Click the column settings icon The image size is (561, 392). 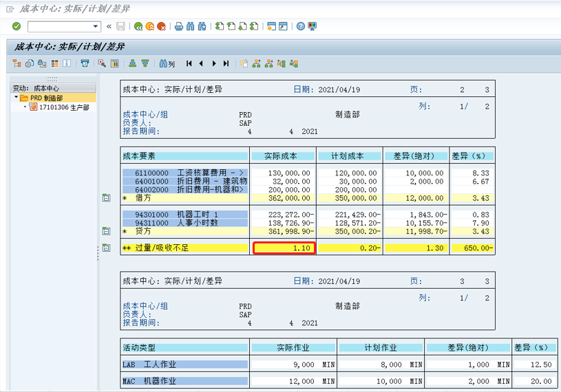tap(114, 63)
